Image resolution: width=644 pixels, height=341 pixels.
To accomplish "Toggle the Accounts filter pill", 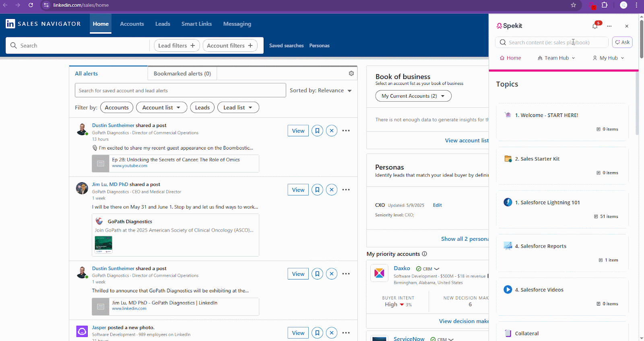I will 117,107.
